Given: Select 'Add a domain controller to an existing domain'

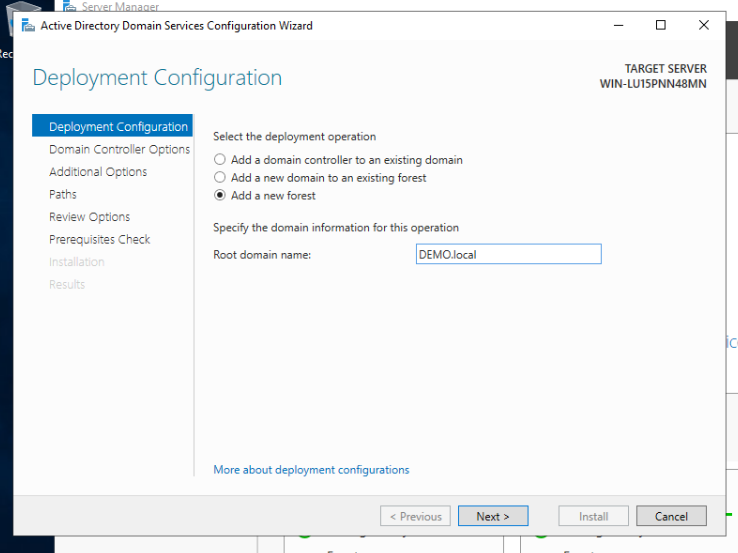Looking at the screenshot, I should coord(220,160).
